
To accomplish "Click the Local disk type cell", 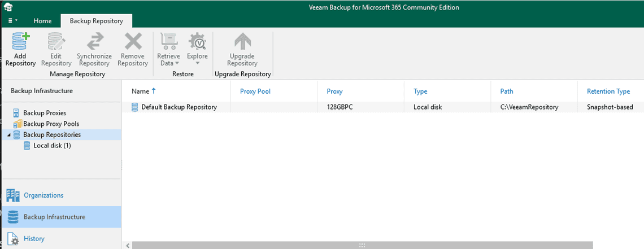I will pyautogui.click(x=428, y=107).
